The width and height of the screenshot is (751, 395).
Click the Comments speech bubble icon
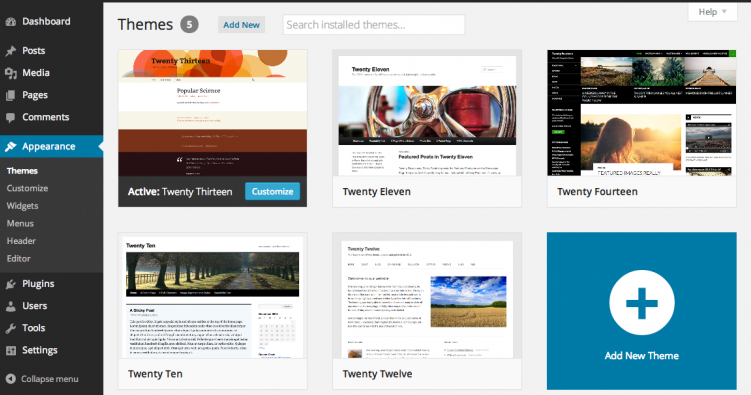(x=11, y=117)
